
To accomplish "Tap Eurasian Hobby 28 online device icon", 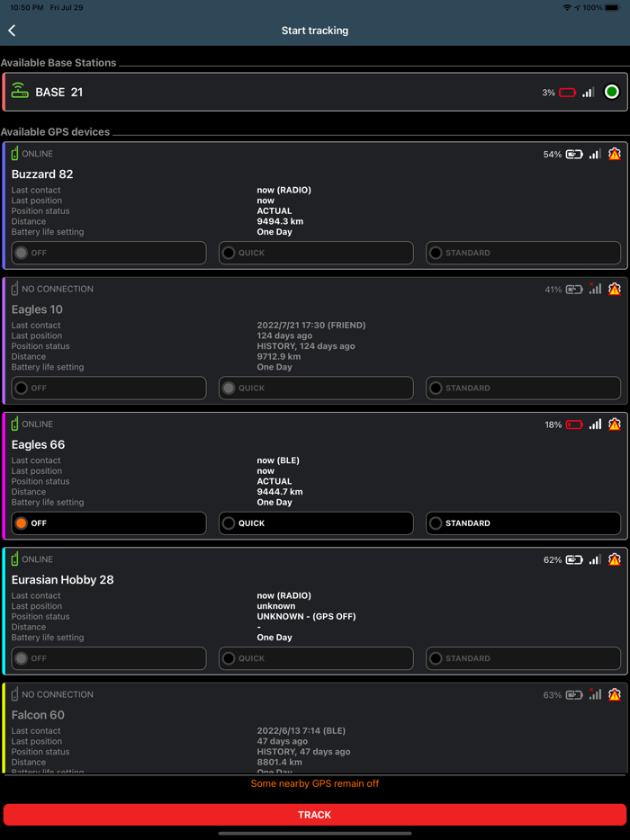I will [15, 559].
